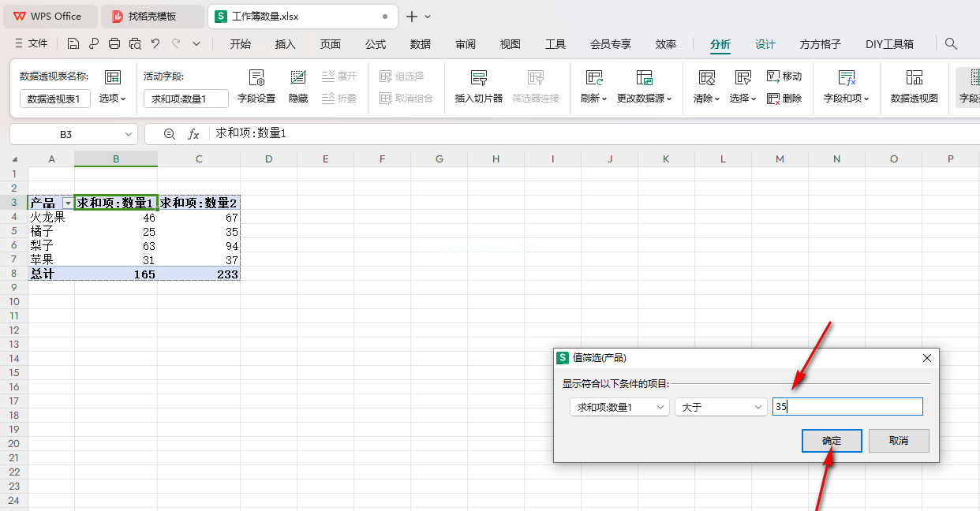Open the 产品 filter dropdown in A3
This screenshot has width=980, height=511.
click(x=68, y=203)
